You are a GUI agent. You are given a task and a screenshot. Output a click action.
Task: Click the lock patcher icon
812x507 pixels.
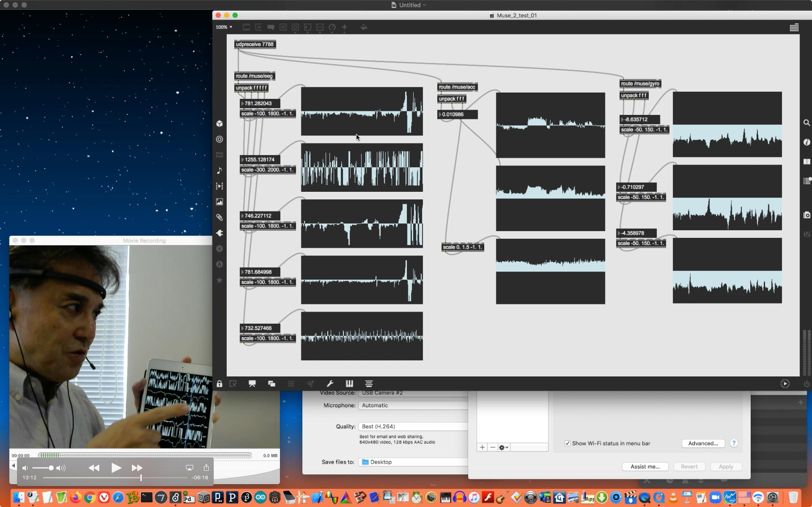[x=220, y=384]
